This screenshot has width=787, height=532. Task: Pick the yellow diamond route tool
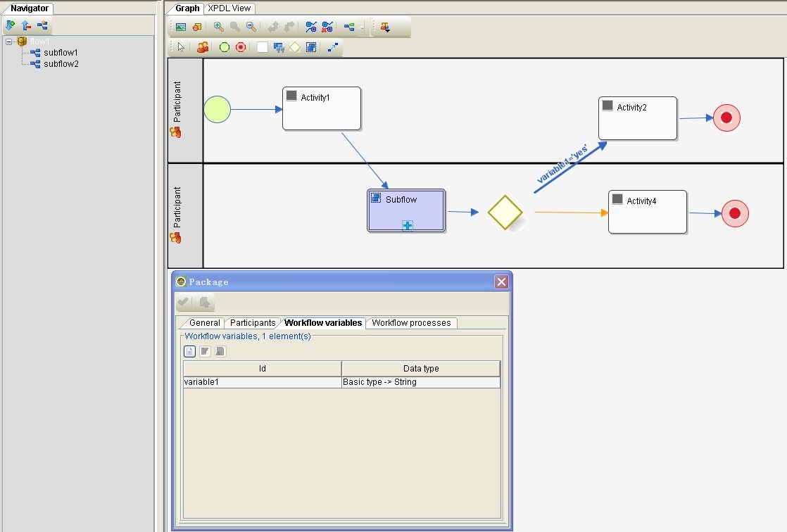294,47
